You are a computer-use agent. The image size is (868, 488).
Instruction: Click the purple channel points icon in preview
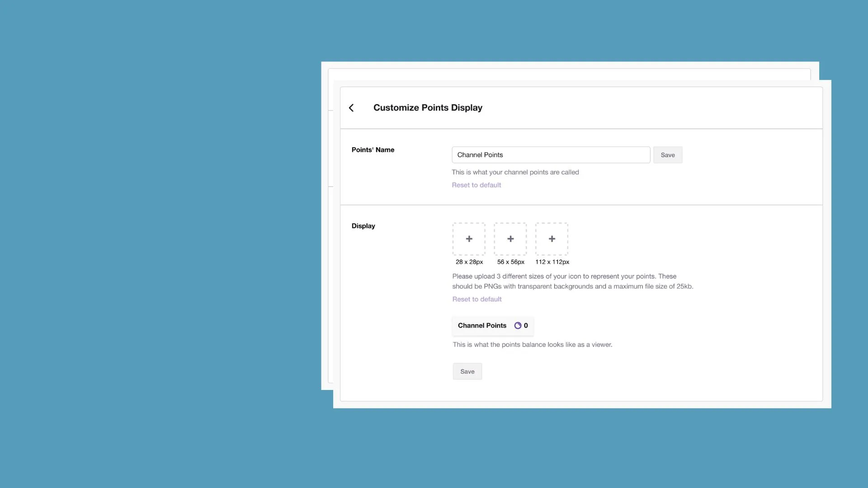coord(518,325)
